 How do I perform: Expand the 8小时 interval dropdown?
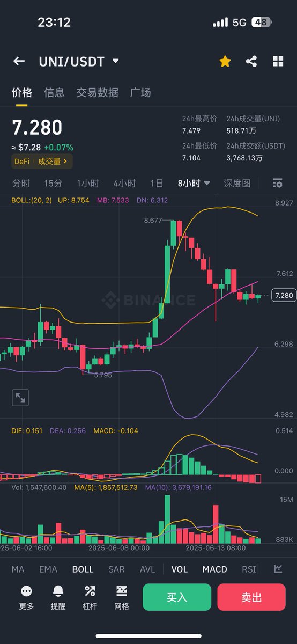click(x=194, y=184)
